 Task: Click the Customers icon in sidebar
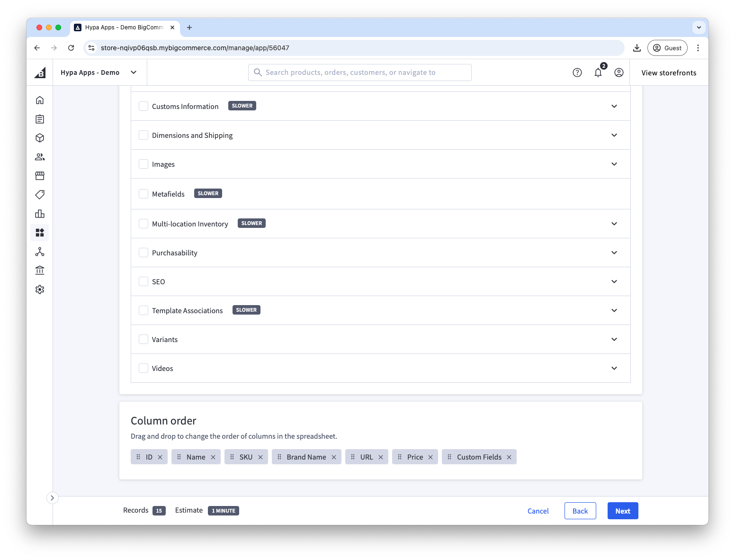tap(40, 157)
